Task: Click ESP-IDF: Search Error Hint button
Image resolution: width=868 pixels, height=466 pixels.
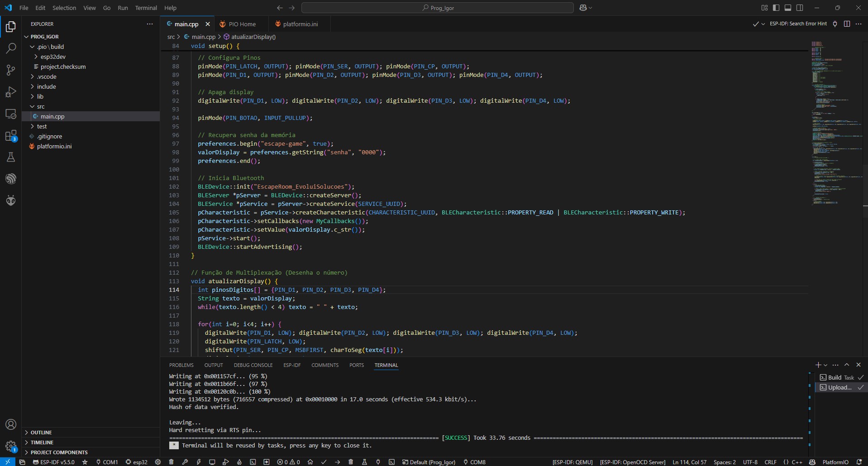Action: point(798,24)
